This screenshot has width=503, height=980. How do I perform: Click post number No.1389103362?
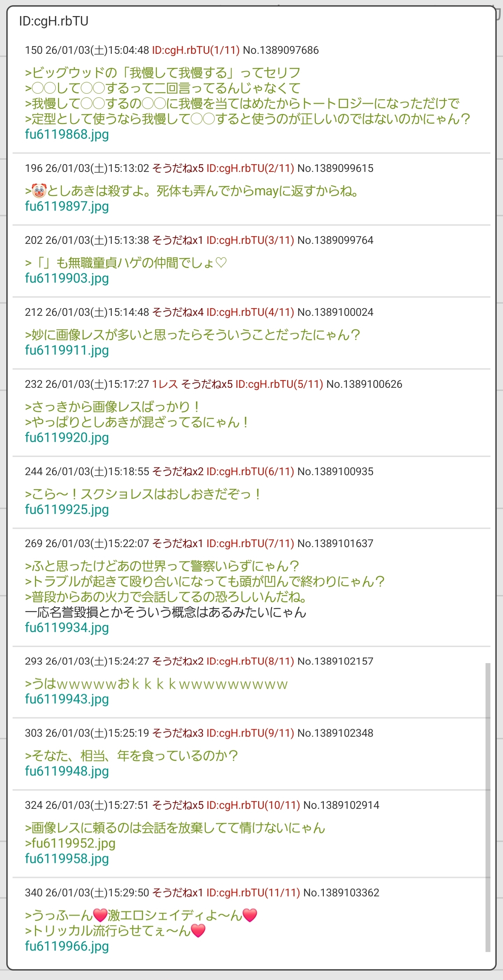341,893
